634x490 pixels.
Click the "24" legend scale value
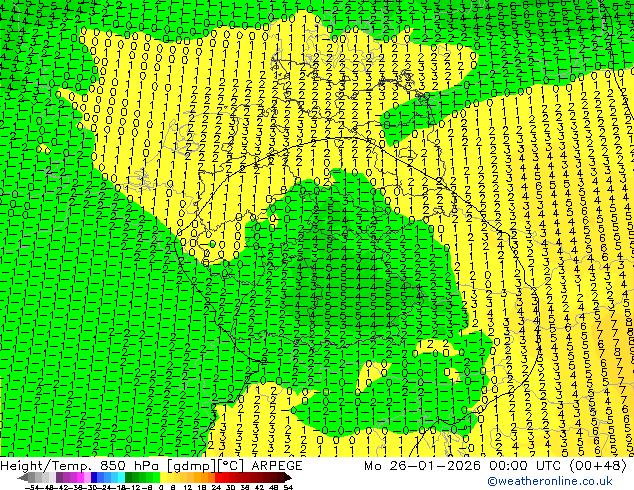(x=216, y=487)
